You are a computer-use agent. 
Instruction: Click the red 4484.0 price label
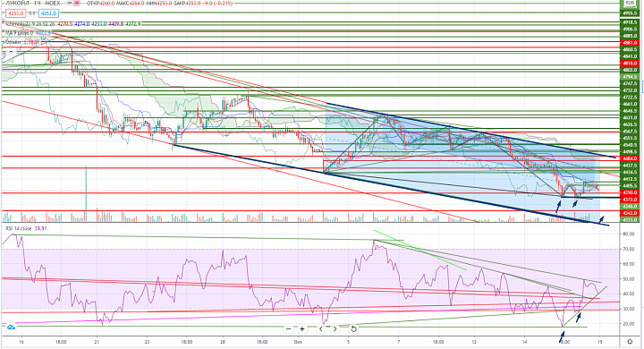click(630, 158)
